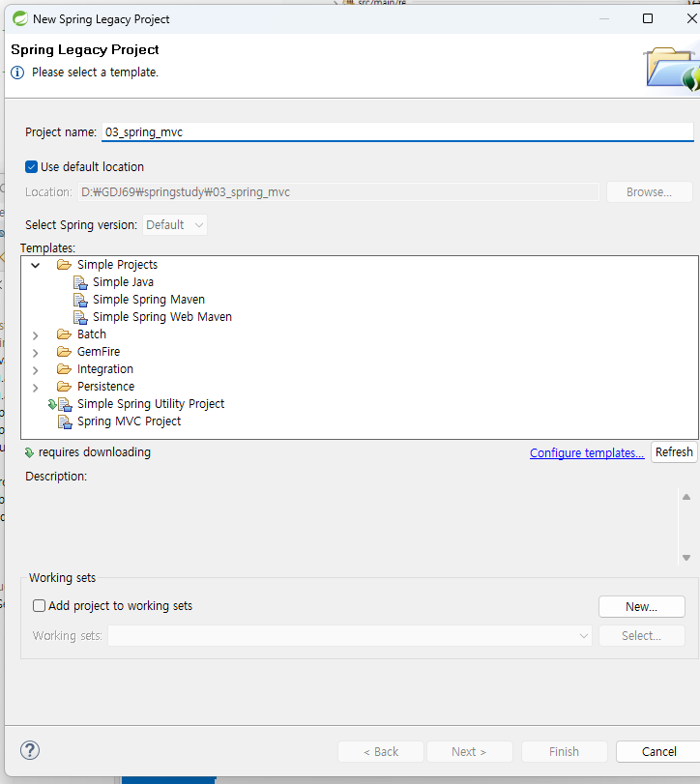Select the Batch row label

(x=92, y=334)
